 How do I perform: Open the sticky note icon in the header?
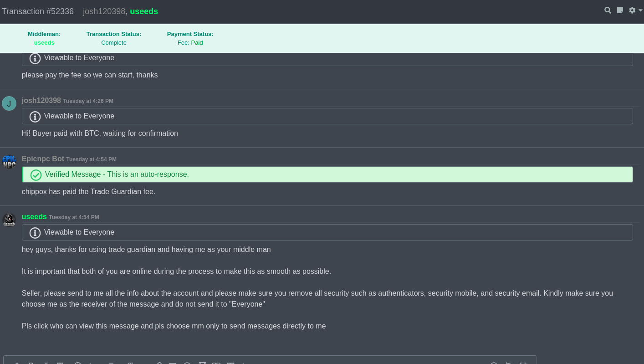(620, 10)
